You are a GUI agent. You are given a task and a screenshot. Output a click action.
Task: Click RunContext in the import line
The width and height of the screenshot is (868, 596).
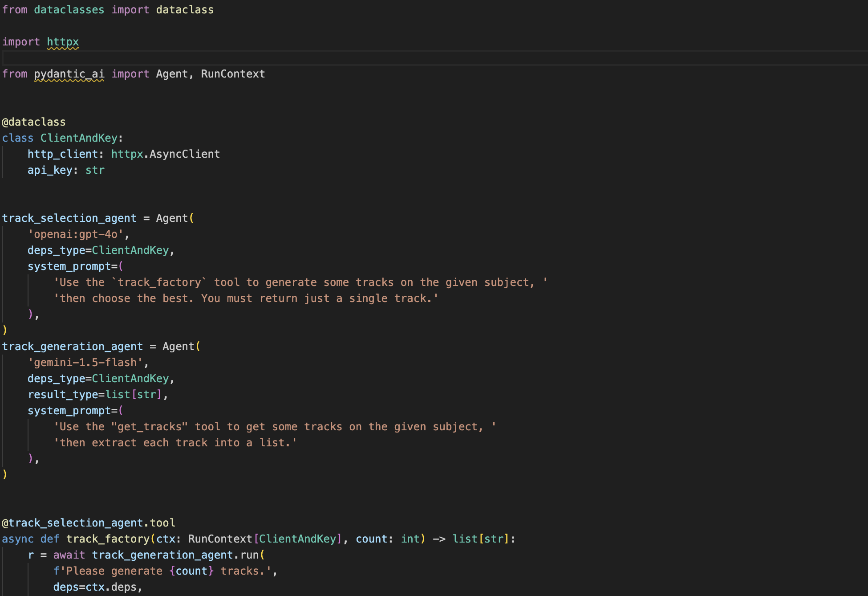click(x=233, y=74)
